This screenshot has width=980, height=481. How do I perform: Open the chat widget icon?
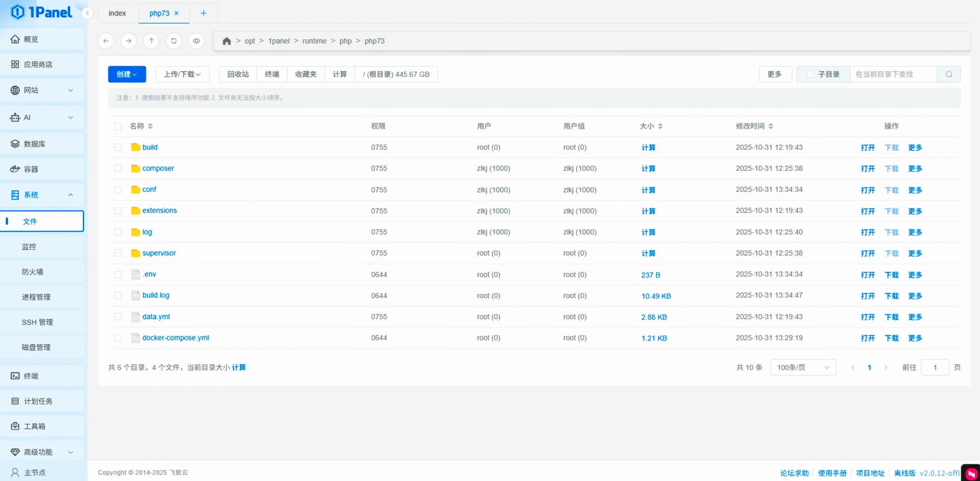(970, 473)
